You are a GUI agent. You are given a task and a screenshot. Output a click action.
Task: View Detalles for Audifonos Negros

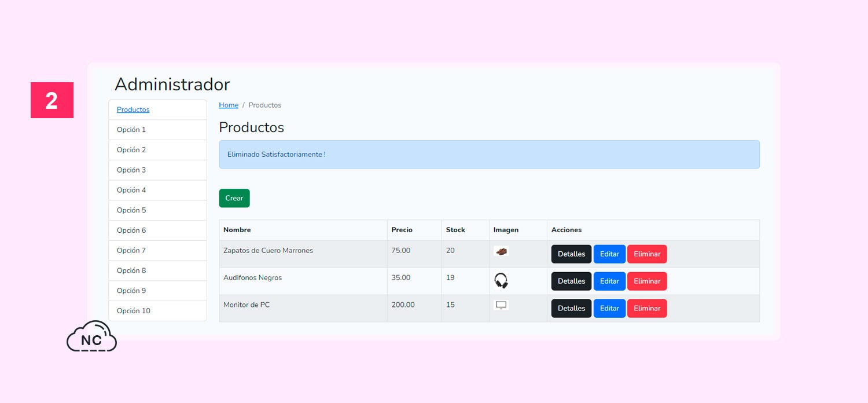(x=572, y=281)
